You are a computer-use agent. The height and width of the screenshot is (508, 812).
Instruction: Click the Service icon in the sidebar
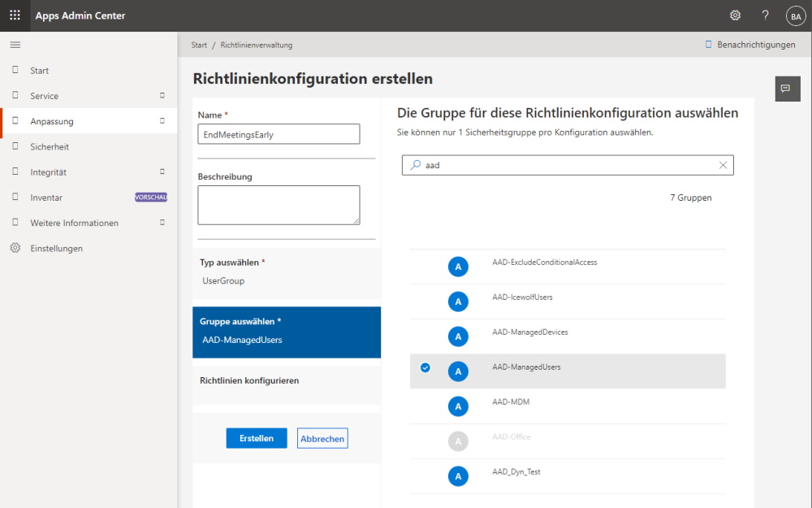pyautogui.click(x=15, y=95)
